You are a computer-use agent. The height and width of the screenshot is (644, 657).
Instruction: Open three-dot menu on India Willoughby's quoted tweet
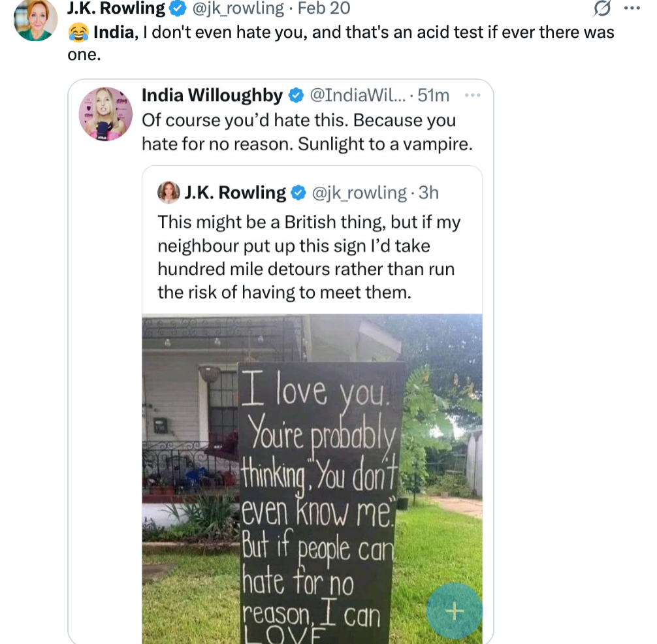pos(472,95)
